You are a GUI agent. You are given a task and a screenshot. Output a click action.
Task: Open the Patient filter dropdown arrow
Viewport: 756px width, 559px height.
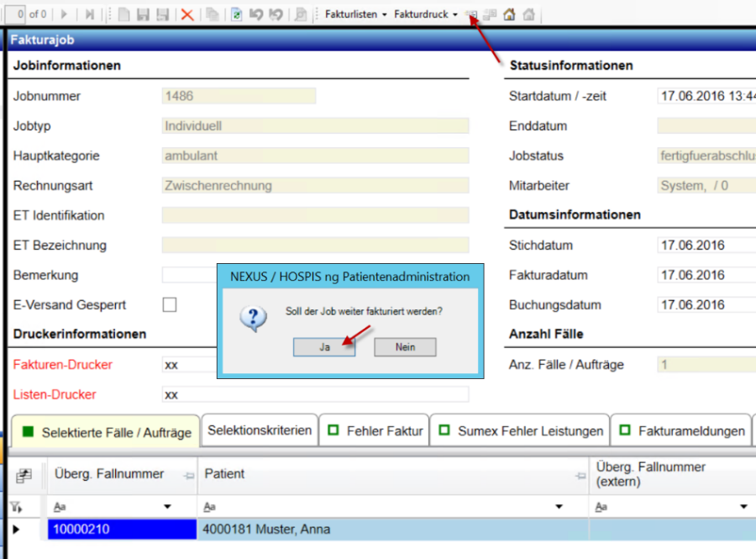pyautogui.click(x=559, y=507)
